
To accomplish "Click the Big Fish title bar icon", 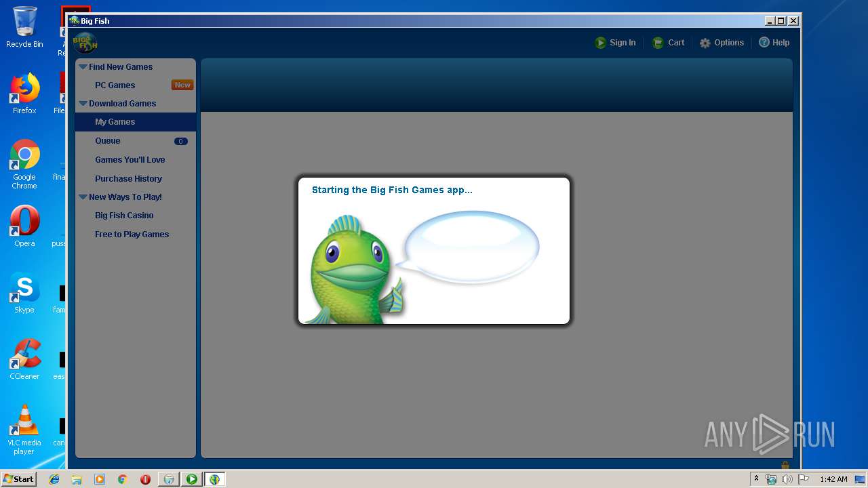I will coord(75,21).
